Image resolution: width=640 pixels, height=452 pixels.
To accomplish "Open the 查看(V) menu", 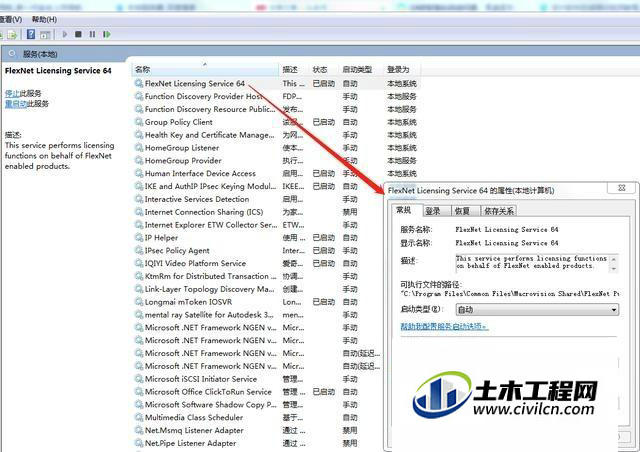I will 11,19.
